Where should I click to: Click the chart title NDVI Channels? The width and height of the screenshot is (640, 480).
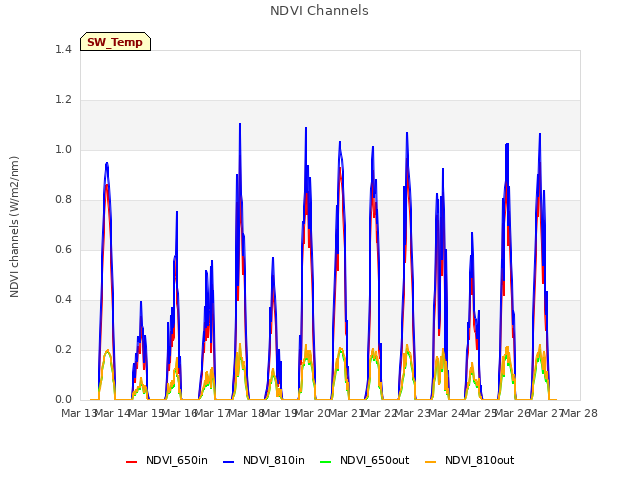319,11
